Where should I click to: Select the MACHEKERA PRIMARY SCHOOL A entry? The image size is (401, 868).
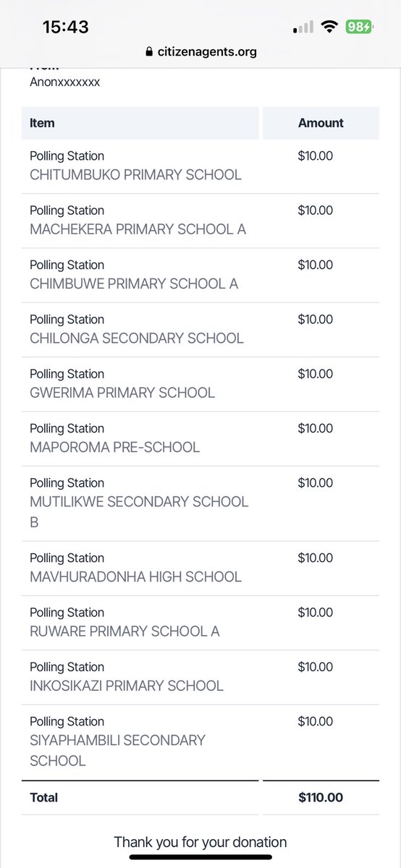coord(200,221)
